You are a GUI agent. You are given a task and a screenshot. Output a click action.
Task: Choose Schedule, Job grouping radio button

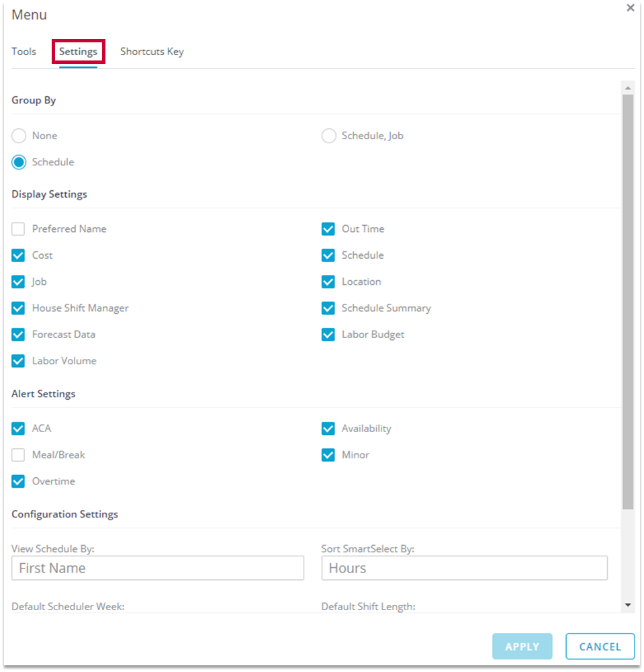click(x=328, y=136)
